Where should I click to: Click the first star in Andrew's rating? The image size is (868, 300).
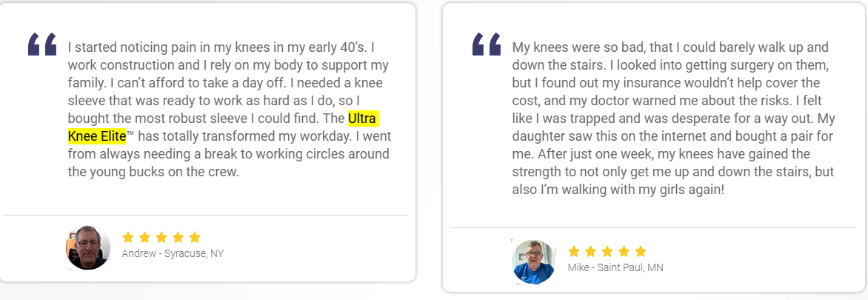(x=128, y=238)
